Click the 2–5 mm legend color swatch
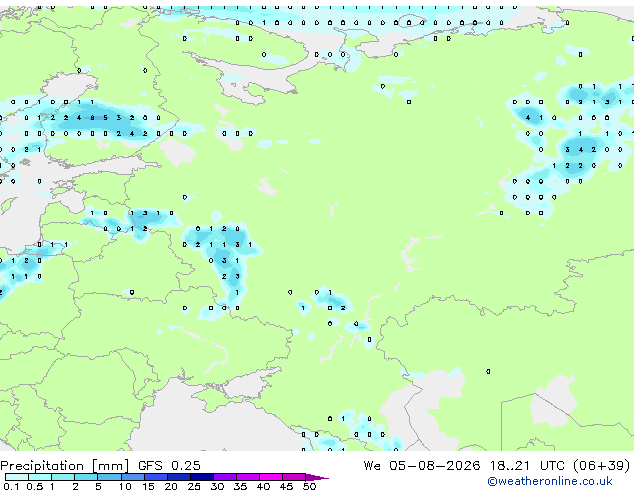Viewport: 634px width, 490px height. (x=86, y=477)
